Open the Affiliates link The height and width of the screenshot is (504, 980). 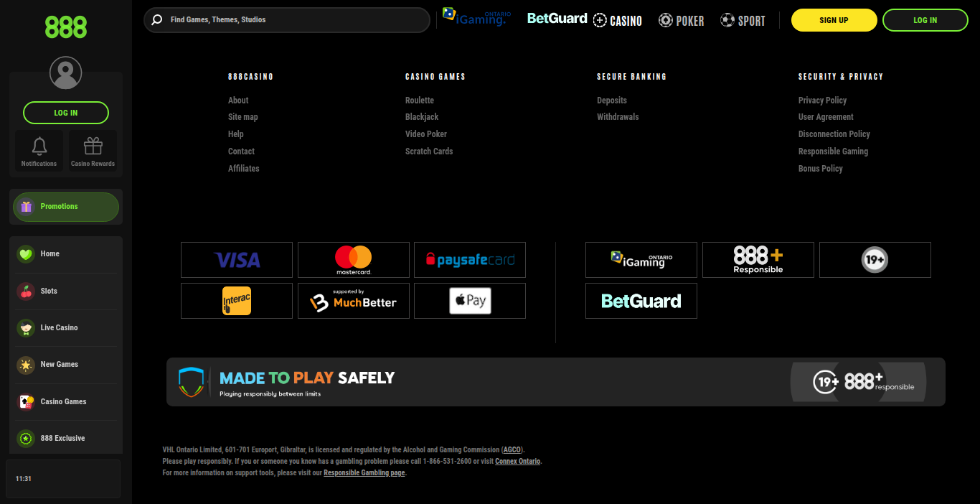click(244, 169)
